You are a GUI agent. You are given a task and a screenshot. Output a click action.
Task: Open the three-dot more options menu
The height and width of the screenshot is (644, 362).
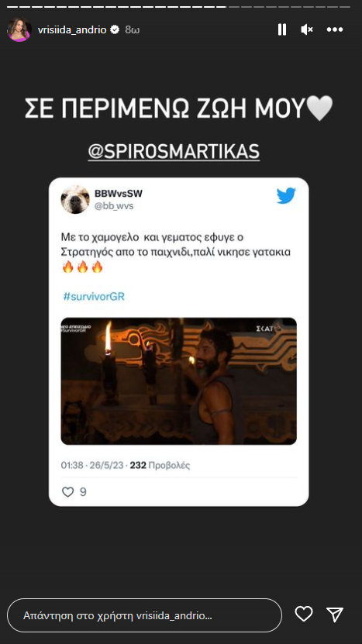point(335,29)
